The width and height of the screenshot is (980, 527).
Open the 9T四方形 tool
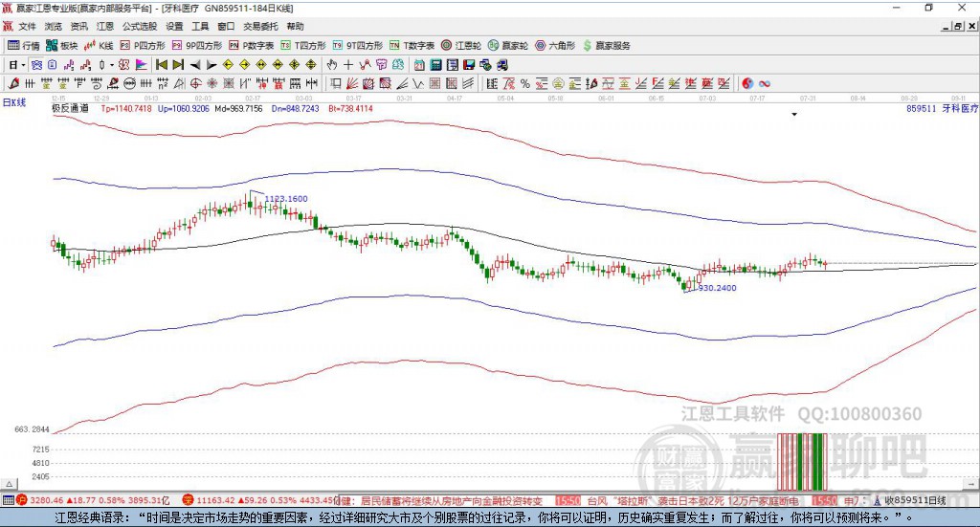coord(358,46)
